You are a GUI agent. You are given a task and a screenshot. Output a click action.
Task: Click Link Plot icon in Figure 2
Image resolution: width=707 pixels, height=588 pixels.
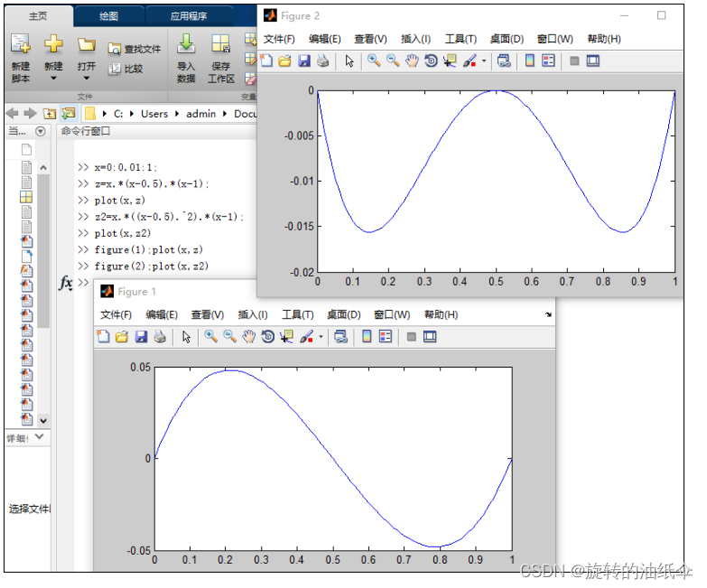[x=504, y=61]
